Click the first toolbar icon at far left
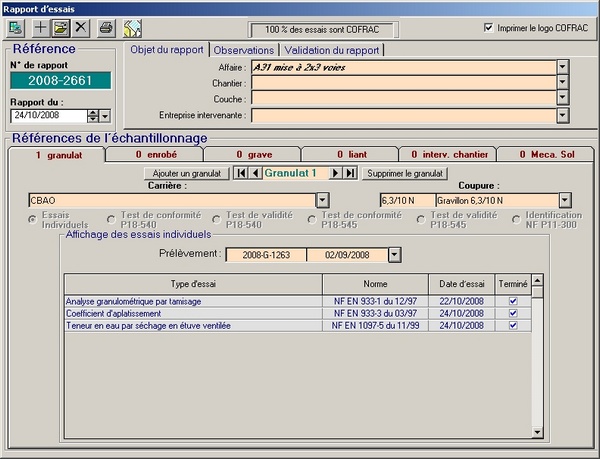 [x=16, y=27]
